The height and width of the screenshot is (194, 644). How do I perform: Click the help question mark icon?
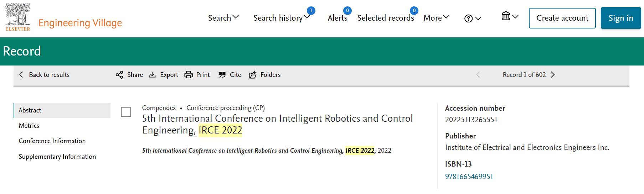pos(468,19)
